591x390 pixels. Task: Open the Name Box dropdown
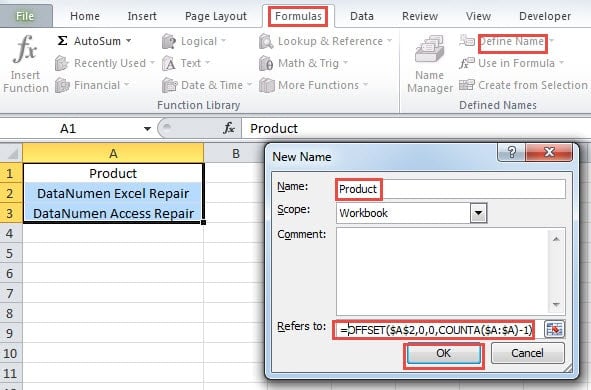click(x=147, y=129)
